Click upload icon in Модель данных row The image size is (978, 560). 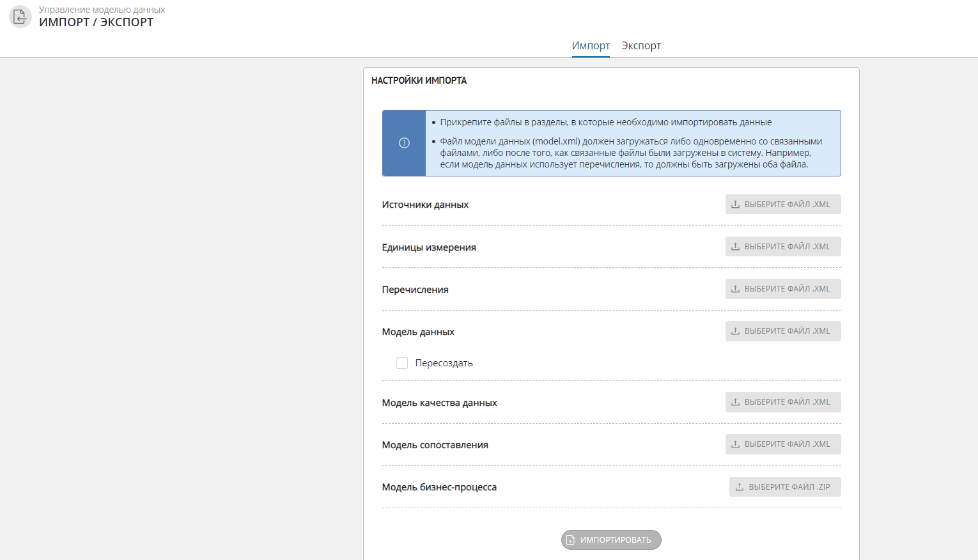(x=736, y=331)
